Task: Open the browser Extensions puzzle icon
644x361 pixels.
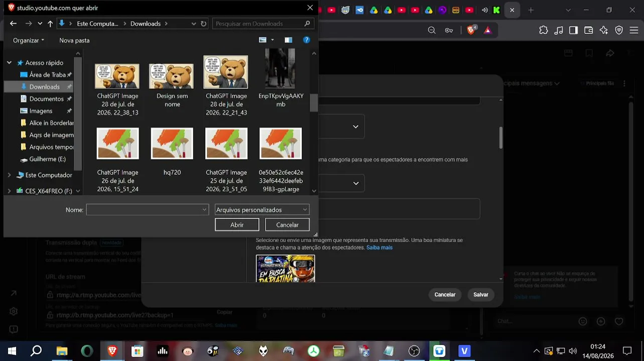Action: pyautogui.click(x=544, y=30)
